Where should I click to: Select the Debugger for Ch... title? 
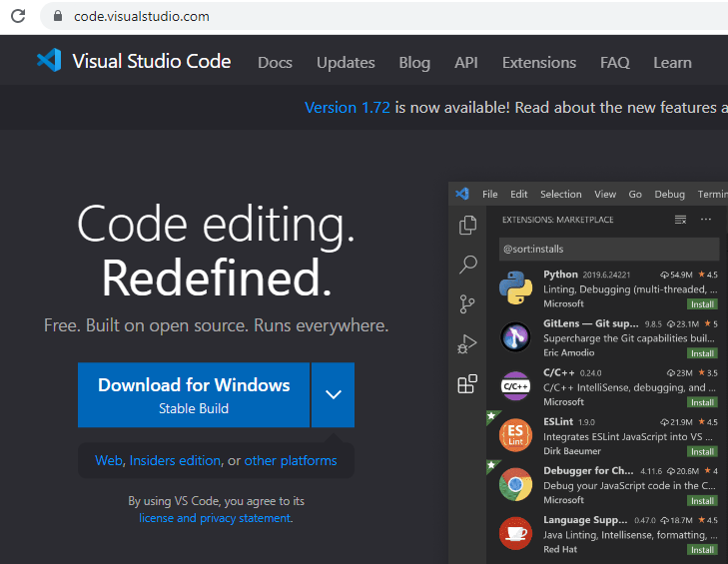click(588, 471)
